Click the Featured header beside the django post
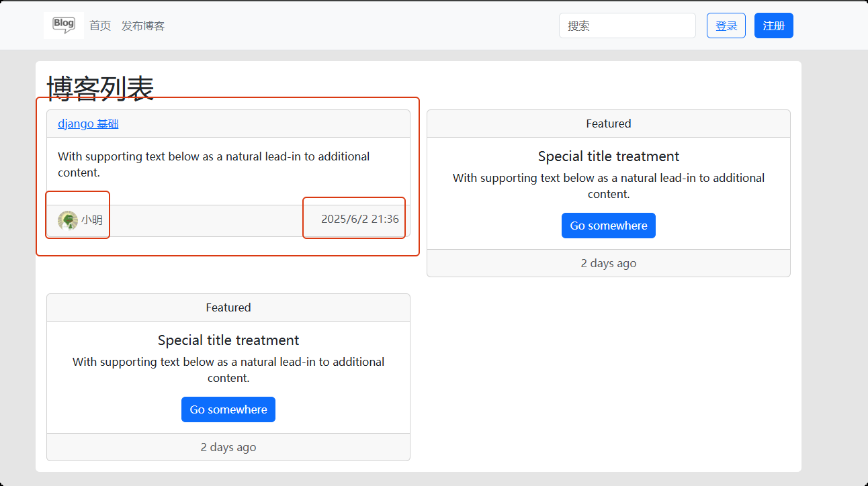868x486 pixels. tap(608, 124)
